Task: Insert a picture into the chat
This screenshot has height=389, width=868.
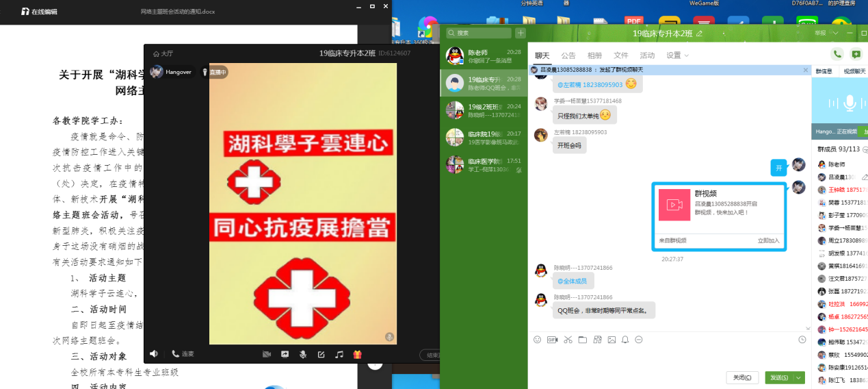Action: (611, 340)
